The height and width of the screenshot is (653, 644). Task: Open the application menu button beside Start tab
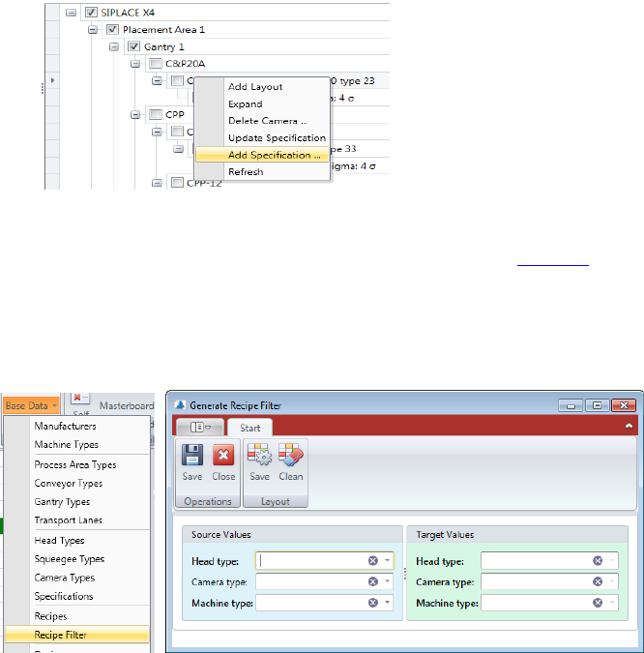click(x=200, y=428)
